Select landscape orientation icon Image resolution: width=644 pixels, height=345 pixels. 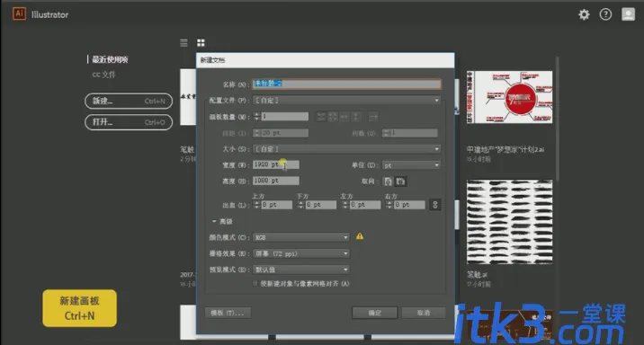point(401,181)
